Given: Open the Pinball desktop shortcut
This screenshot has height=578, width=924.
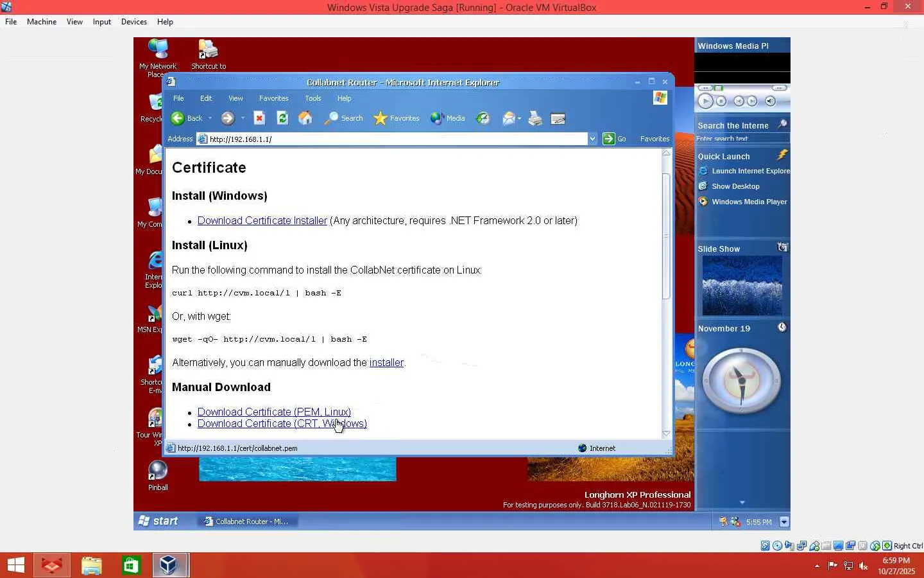Looking at the screenshot, I should tap(158, 476).
